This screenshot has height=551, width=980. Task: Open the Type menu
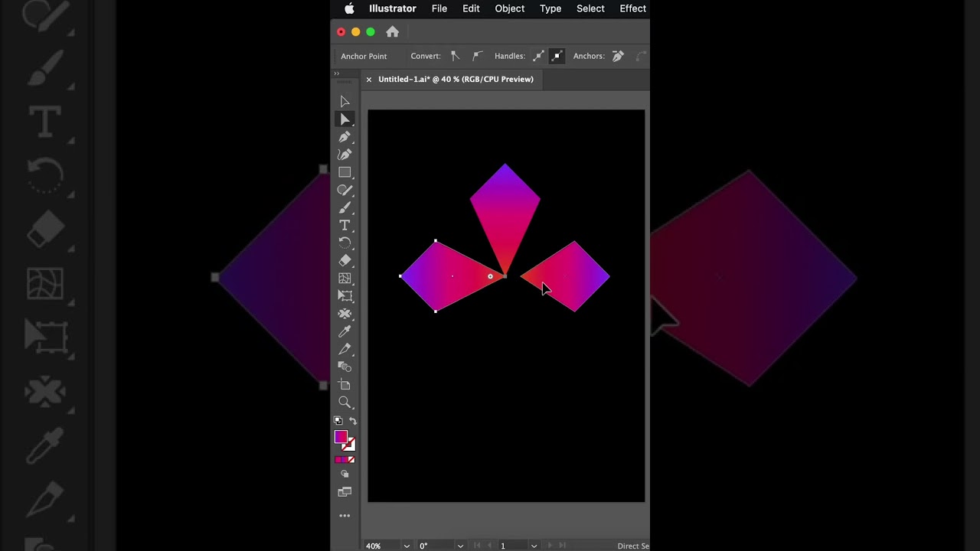click(550, 8)
